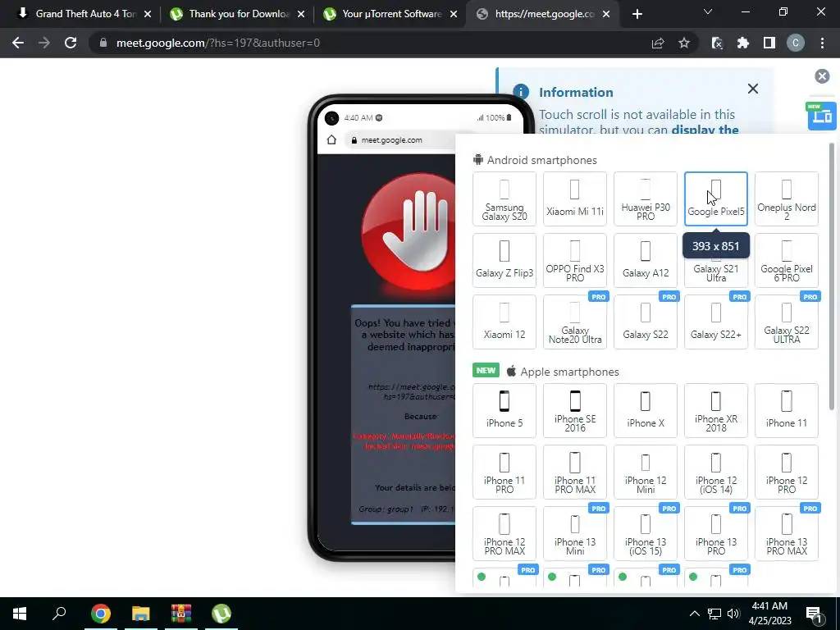The height and width of the screenshot is (630, 840).
Task: Select the iPhone 5 device
Action: point(504,410)
